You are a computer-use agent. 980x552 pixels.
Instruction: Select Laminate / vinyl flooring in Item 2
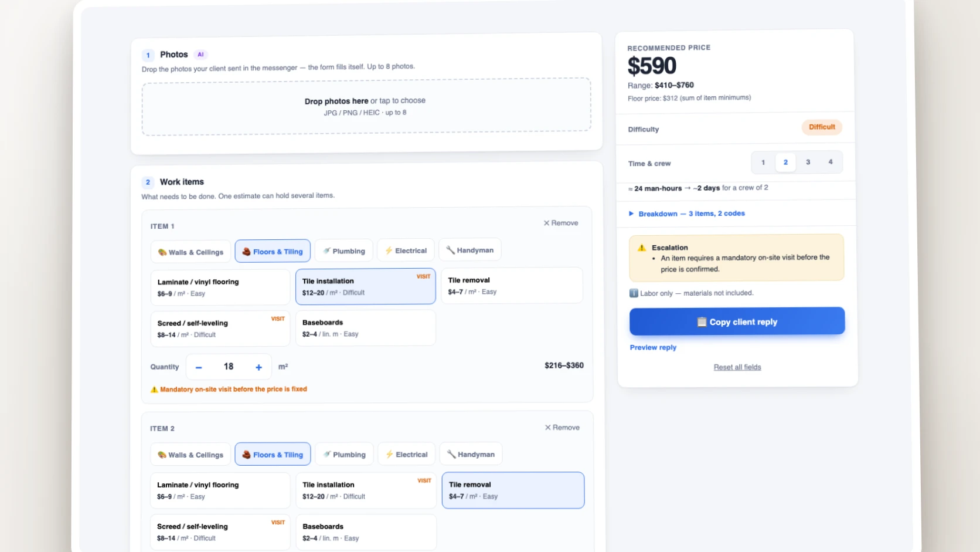click(x=220, y=490)
